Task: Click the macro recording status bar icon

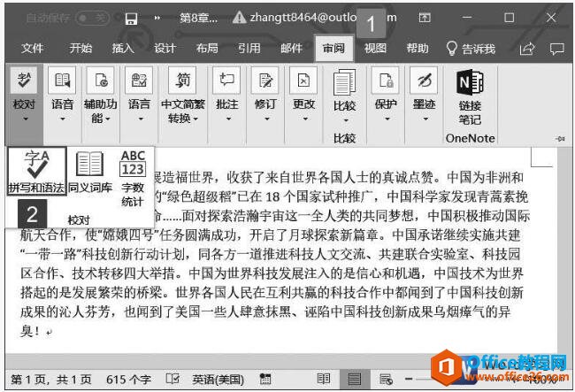Action: click(264, 379)
